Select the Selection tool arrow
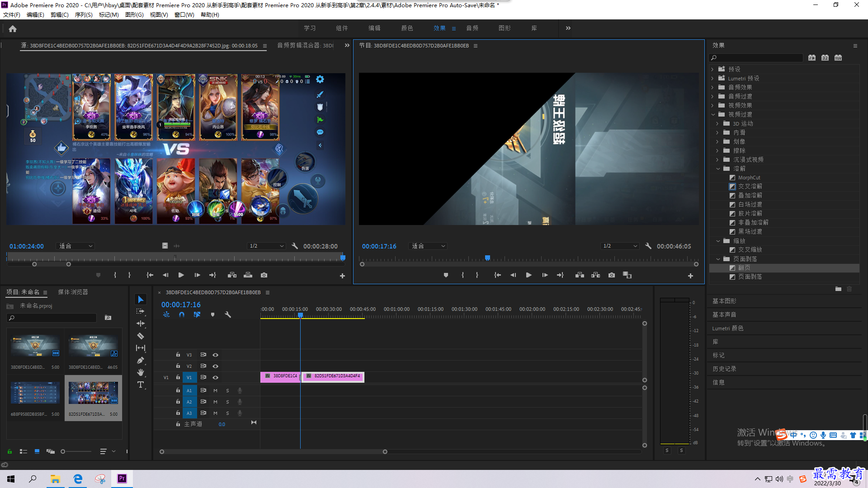This screenshot has width=868, height=488. (x=141, y=300)
